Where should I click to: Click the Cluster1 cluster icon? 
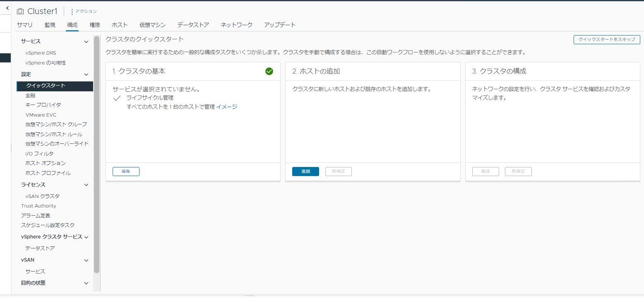click(x=20, y=11)
